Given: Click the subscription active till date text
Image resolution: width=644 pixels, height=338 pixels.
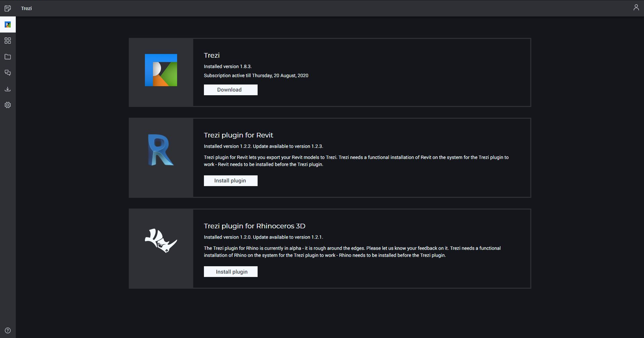Looking at the screenshot, I should point(256,75).
